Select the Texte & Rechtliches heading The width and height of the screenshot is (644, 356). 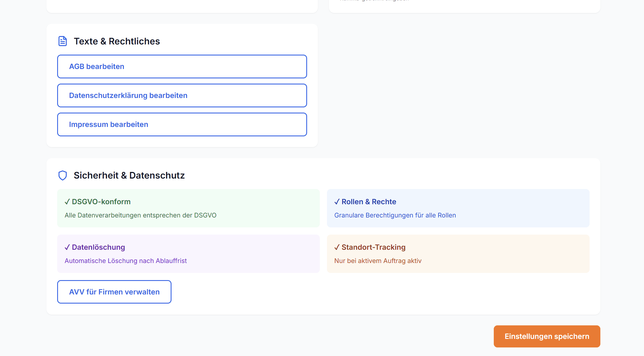tap(117, 41)
